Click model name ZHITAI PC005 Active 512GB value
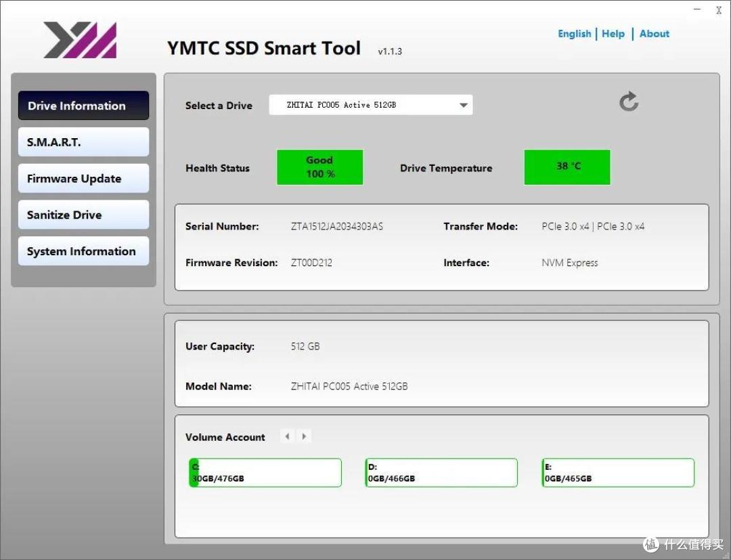 [x=349, y=386]
